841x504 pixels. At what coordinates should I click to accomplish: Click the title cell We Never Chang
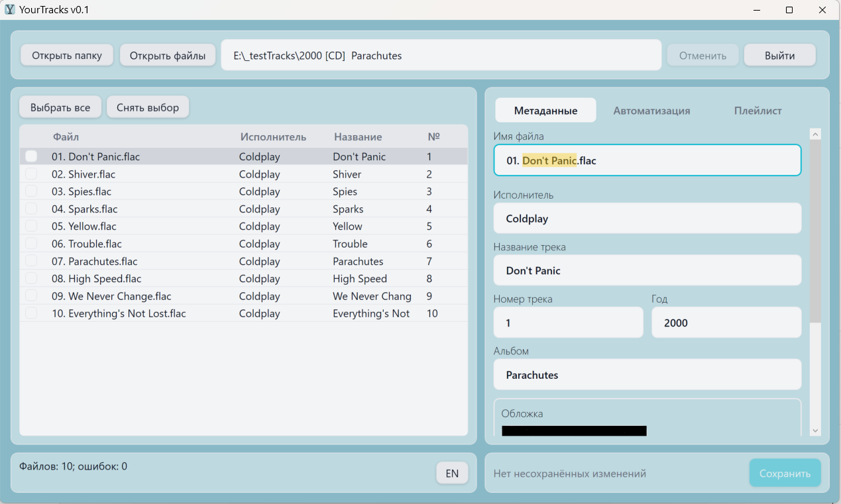pyautogui.click(x=372, y=296)
